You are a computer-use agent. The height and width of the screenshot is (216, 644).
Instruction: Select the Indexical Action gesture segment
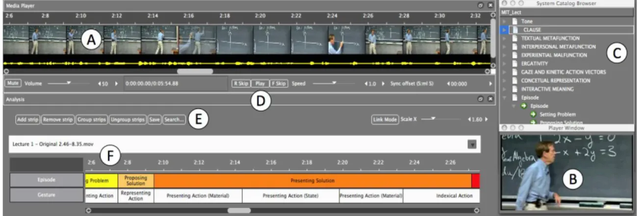(441, 195)
